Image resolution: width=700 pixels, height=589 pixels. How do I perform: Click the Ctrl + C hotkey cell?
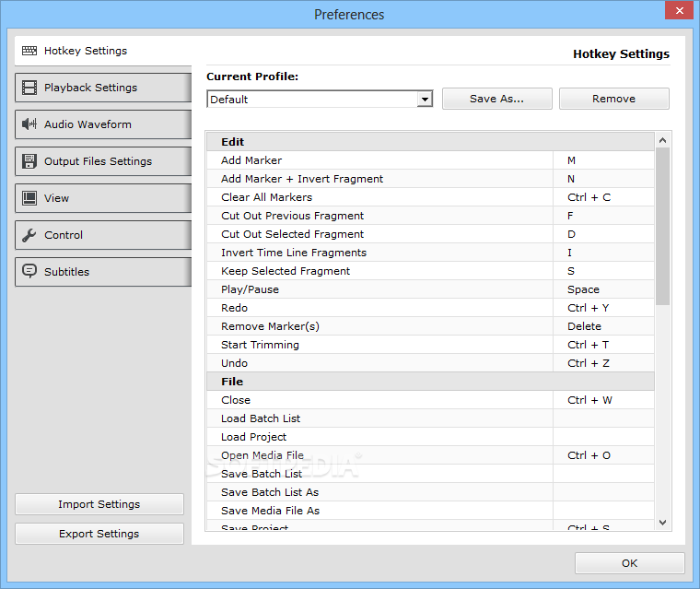click(x=604, y=197)
